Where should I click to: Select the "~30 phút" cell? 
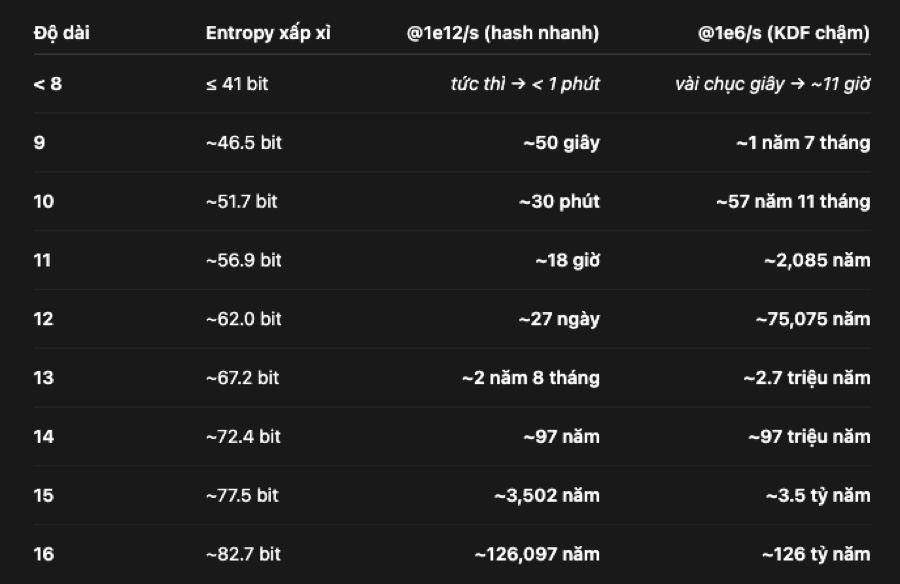(559, 202)
